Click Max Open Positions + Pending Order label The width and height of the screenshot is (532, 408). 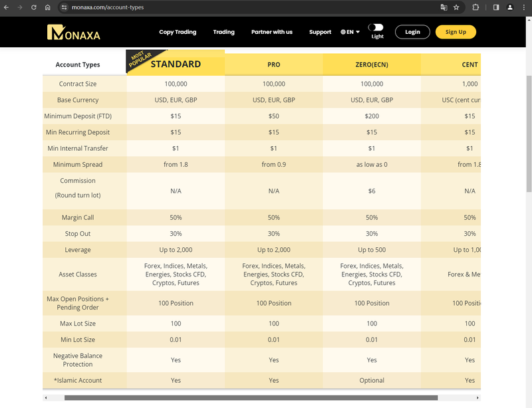click(x=78, y=303)
